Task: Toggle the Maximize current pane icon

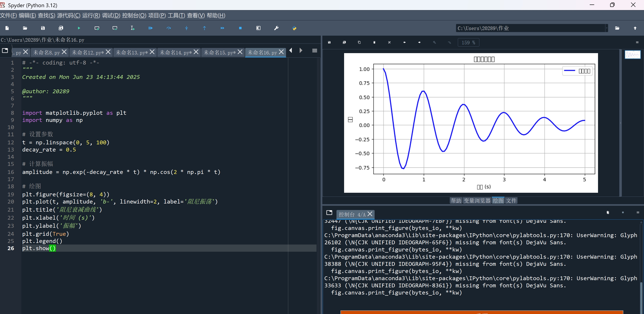Action: (258, 28)
